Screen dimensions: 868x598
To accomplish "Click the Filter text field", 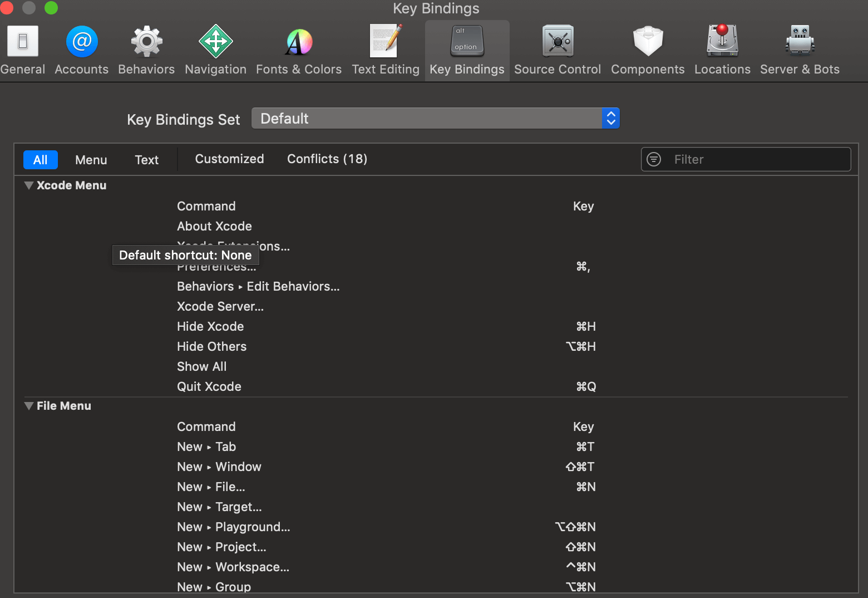I will tap(746, 159).
